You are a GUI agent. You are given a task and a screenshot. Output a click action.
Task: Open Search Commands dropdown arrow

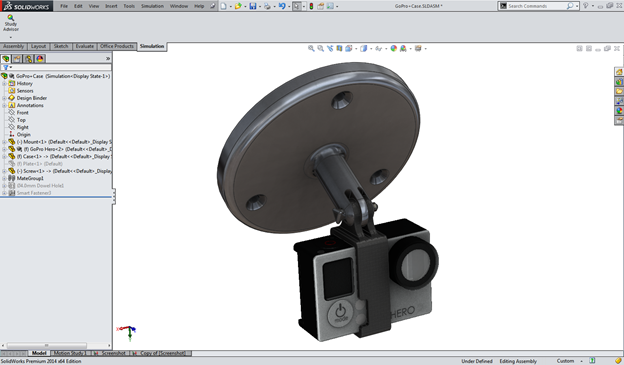[x=577, y=6]
